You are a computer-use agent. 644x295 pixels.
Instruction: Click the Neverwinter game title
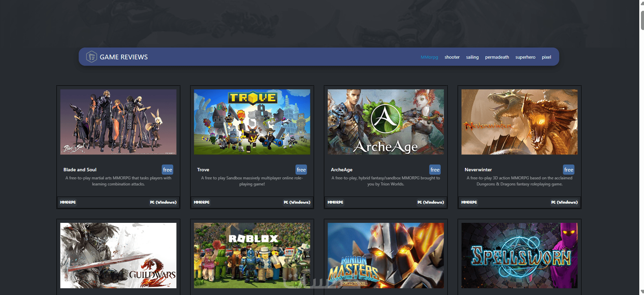(x=478, y=170)
